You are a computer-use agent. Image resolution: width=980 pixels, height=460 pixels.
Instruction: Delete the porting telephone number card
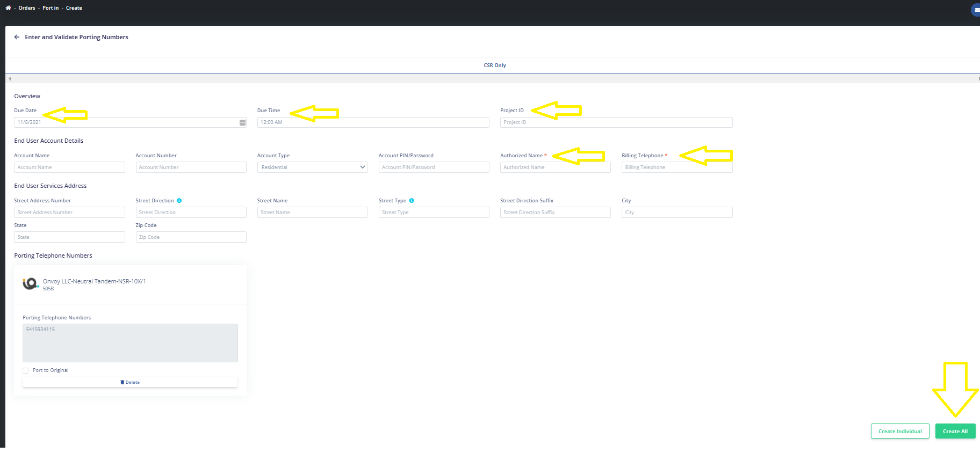coord(130,382)
